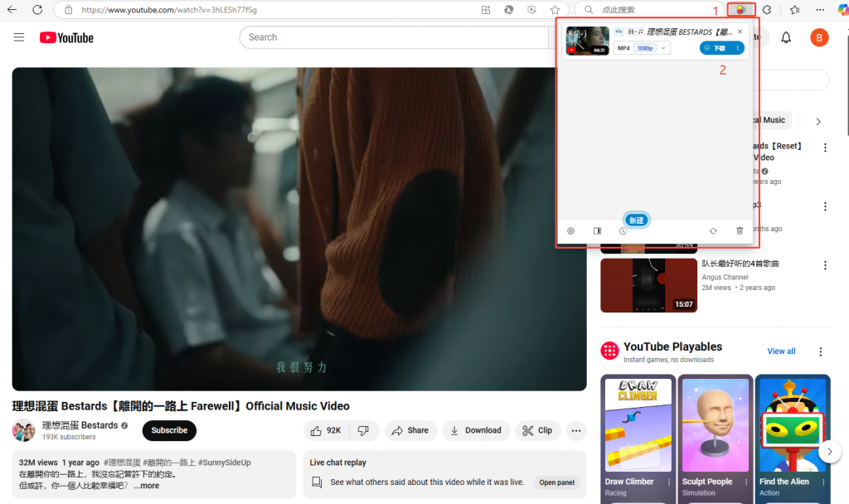Image resolution: width=849 pixels, height=504 pixels.
Task: Share the video
Action: pos(410,430)
